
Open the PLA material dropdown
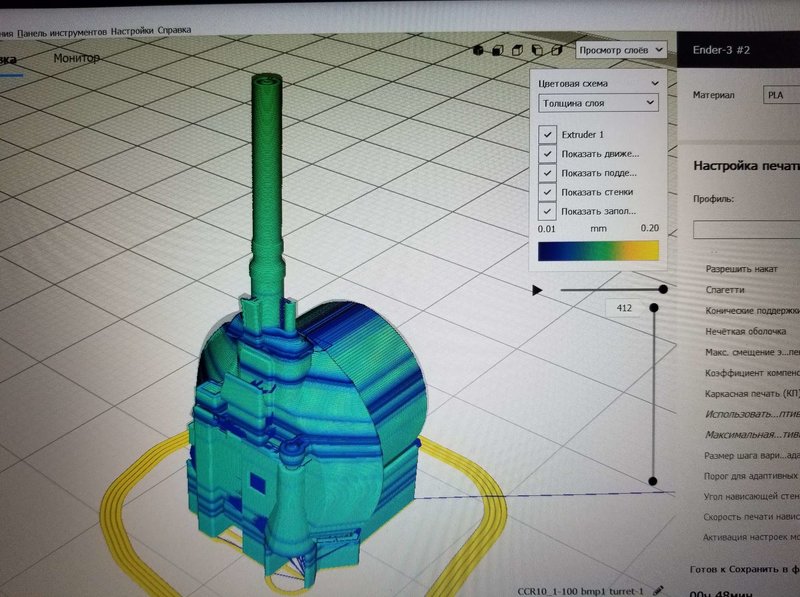coord(780,95)
